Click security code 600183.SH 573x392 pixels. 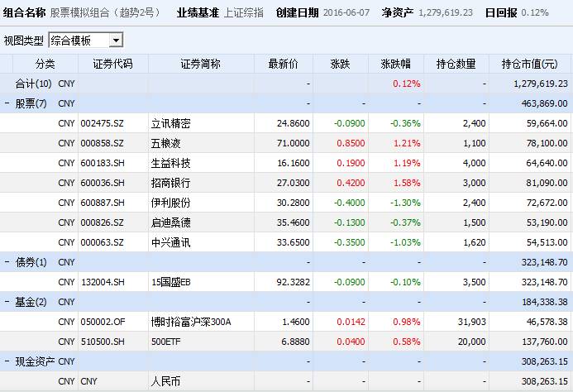pyautogui.click(x=103, y=163)
